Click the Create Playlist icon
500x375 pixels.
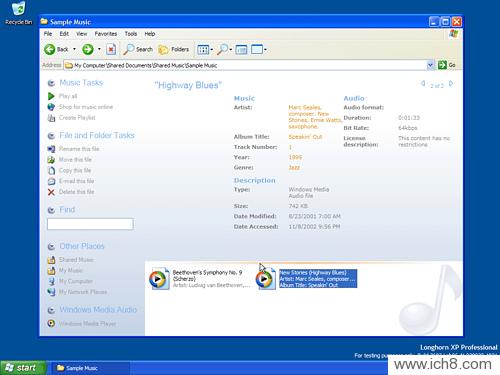[x=51, y=118]
